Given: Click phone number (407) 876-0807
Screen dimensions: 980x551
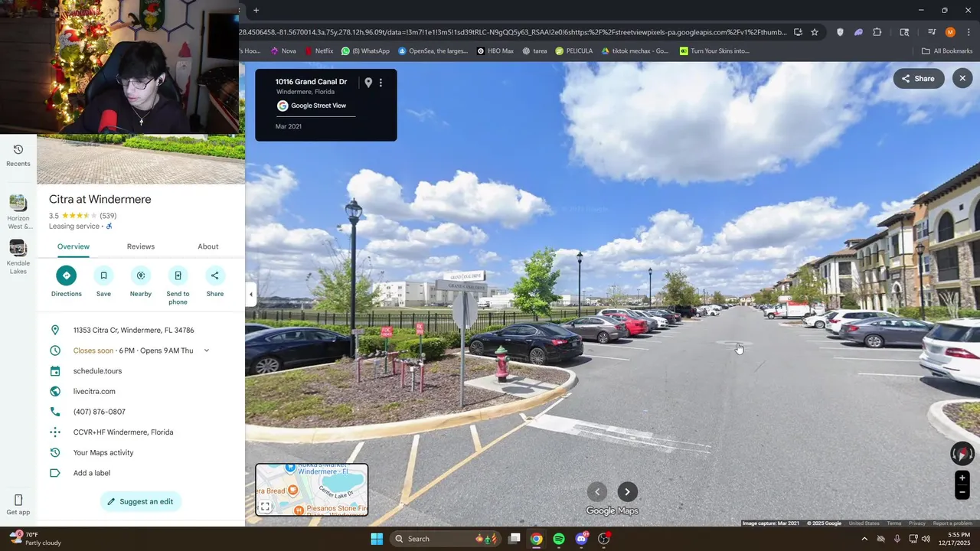Looking at the screenshot, I should click(x=100, y=412).
